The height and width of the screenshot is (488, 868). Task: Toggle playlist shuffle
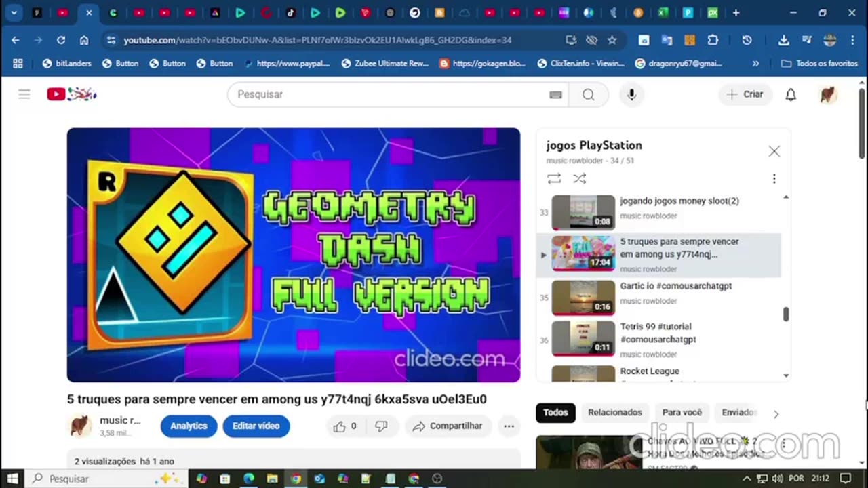point(579,178)
